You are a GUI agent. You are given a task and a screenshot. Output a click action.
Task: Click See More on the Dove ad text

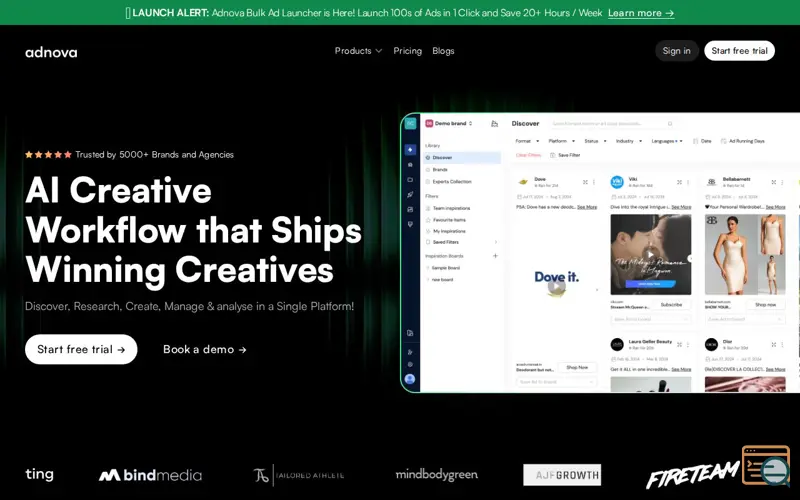[x=587, y=207]
